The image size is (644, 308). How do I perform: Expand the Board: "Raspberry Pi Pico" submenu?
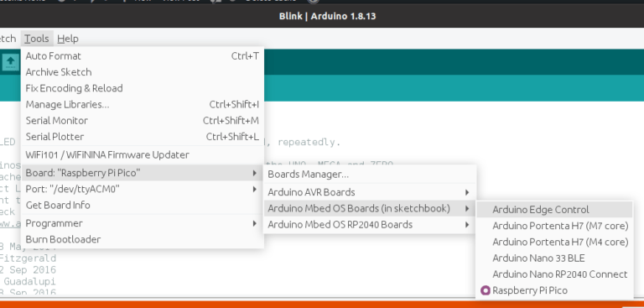point(142,173)
